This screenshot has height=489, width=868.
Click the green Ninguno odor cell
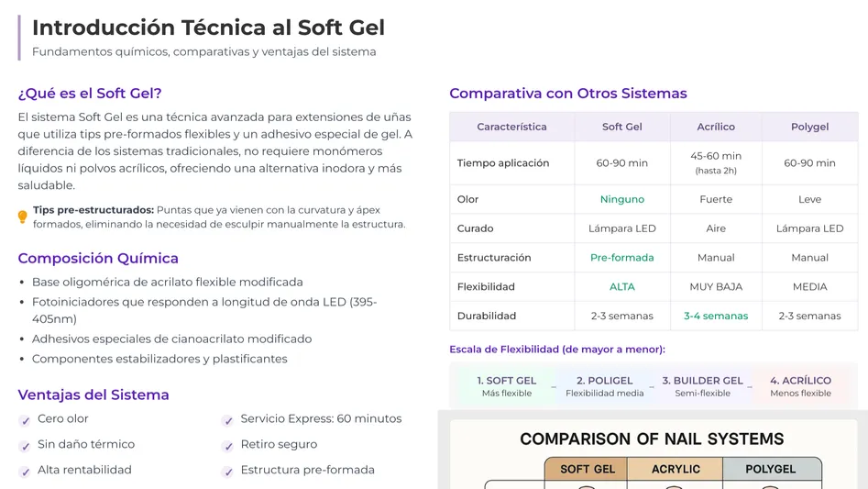click(621, 199)
